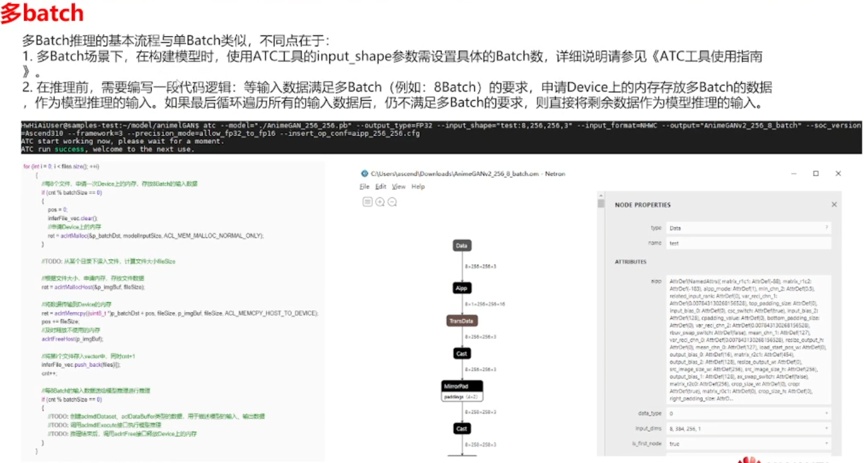868x463 pixels.
Task: Click the type field showing Data
Action: pos(748,228)
